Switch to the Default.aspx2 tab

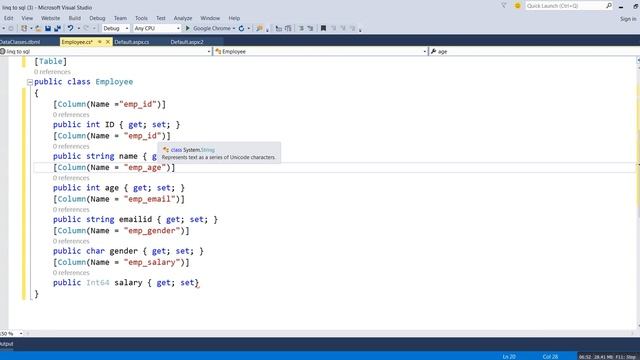click(x=187, y=42)
